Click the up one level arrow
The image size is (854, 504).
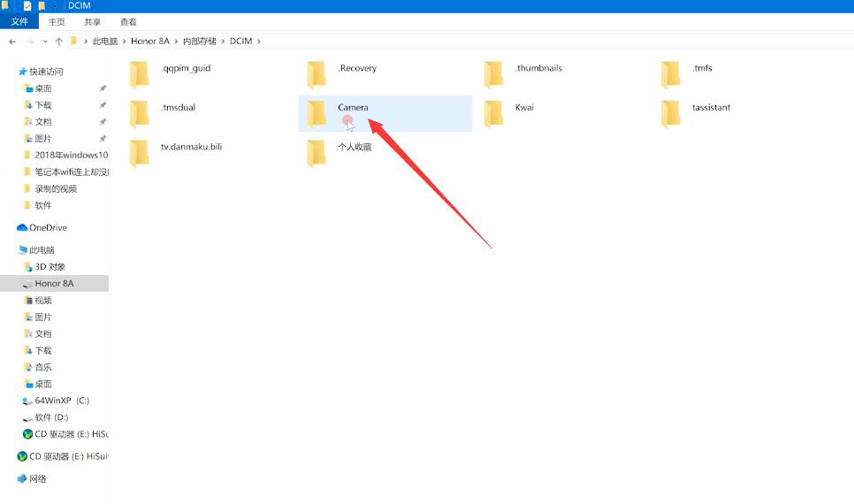tap(59, 42)
